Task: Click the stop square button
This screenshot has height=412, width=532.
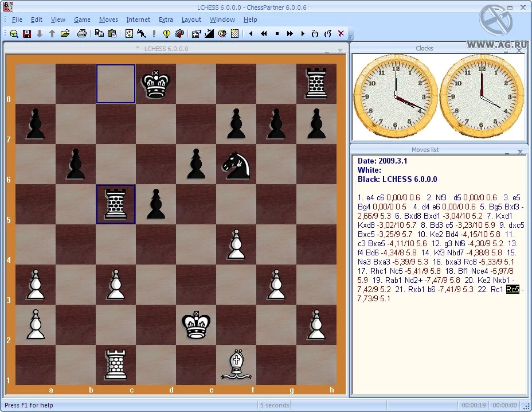Action: pos(277,34)
